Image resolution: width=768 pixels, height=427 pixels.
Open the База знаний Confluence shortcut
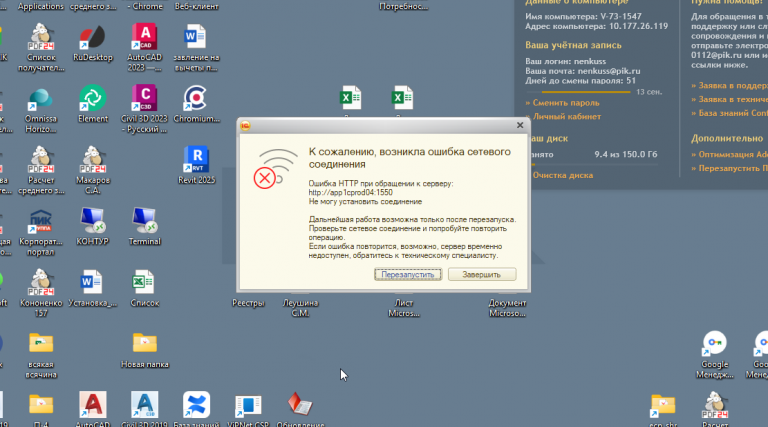coord(196,410)
